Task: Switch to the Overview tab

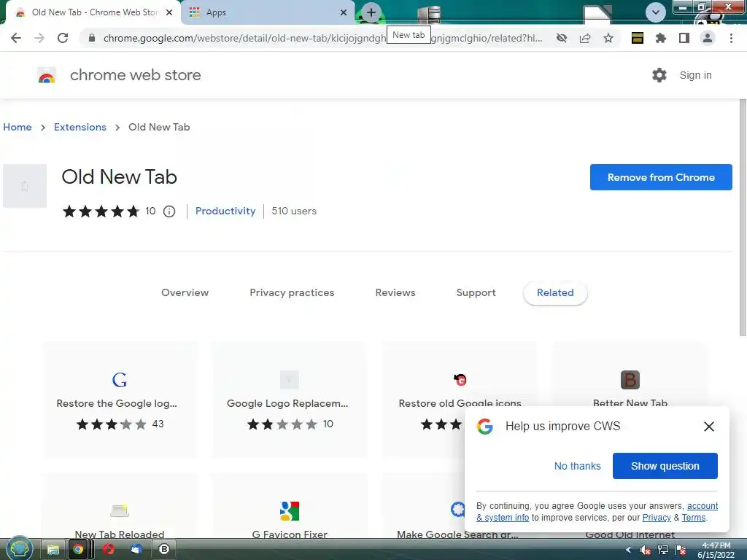Action: coord(185,293)
